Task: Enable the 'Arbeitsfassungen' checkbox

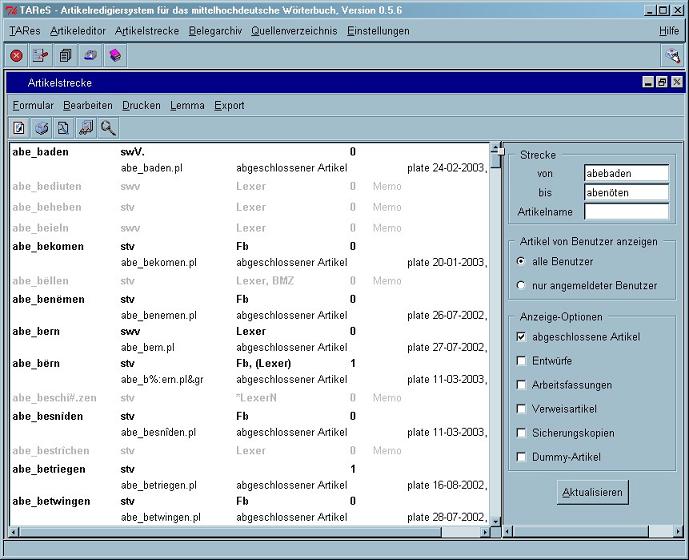Action: coord(521,385)
